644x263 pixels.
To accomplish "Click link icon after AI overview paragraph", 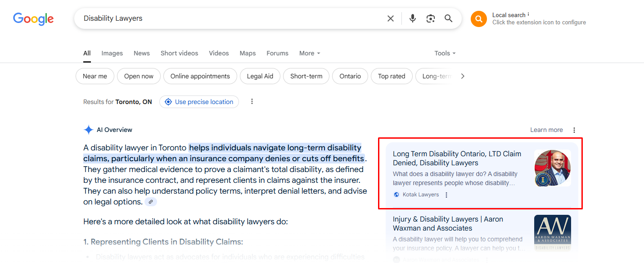I will point(151,202).
